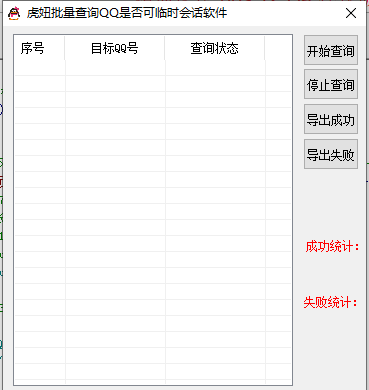Export successes via 导出成功 button
Screen dimensions: 369x390
331,119
